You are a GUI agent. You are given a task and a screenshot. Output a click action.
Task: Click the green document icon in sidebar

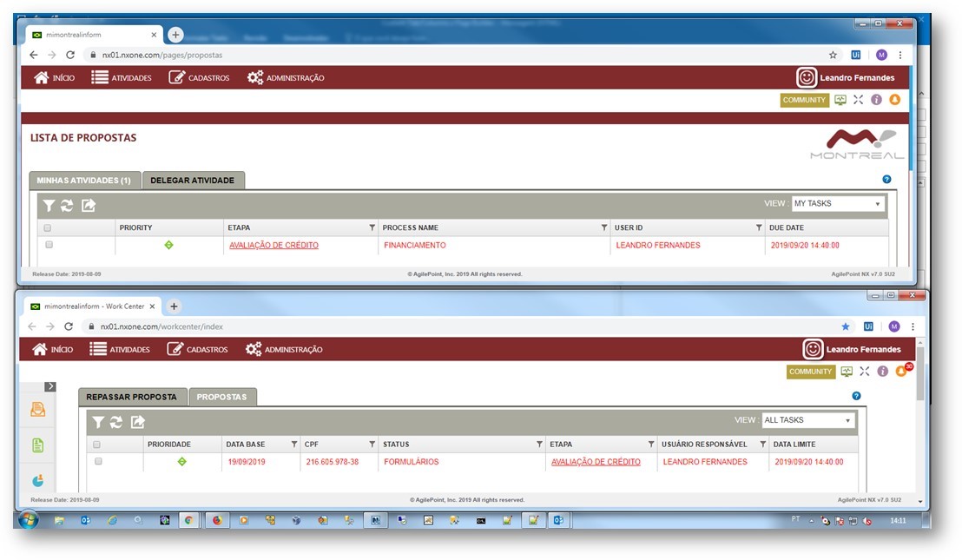coord(38,445)
